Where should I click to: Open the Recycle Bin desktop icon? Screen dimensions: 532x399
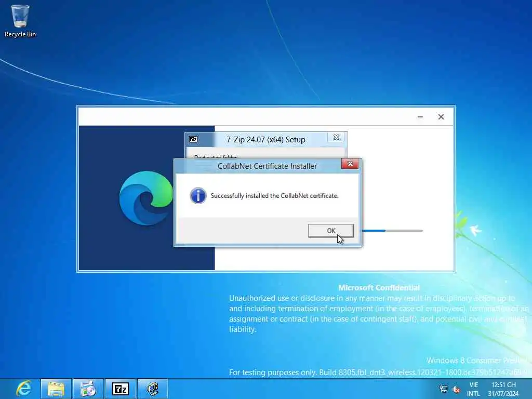pyautogui.click(x=20, y=21)
